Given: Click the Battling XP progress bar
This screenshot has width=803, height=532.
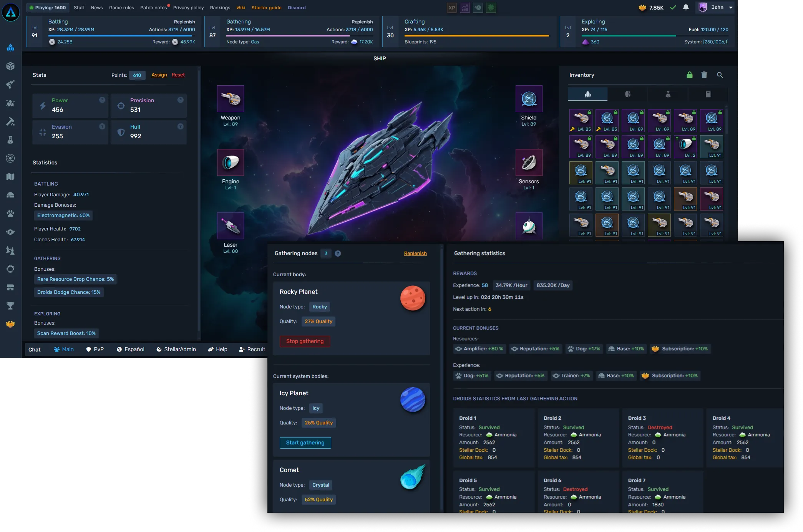Looking at the screenshot, I should pyautogui.click(x=121, y=36).
